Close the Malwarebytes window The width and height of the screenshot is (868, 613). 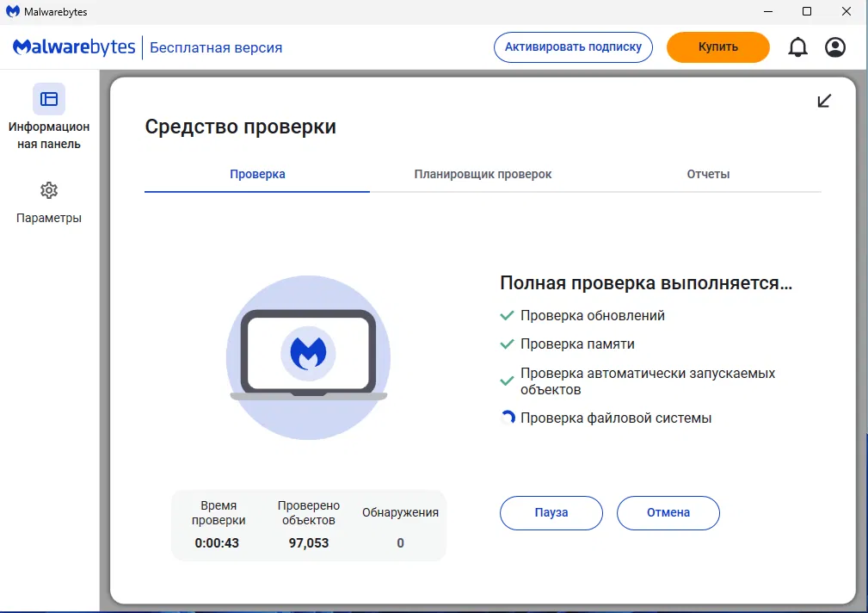(846, 12)
